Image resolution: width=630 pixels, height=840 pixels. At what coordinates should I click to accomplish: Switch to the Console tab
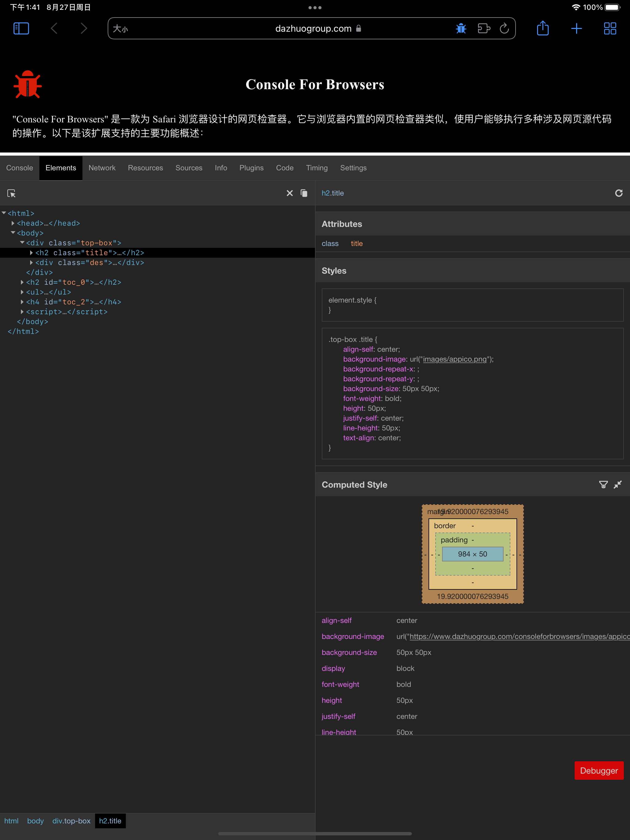pos(20,168)
